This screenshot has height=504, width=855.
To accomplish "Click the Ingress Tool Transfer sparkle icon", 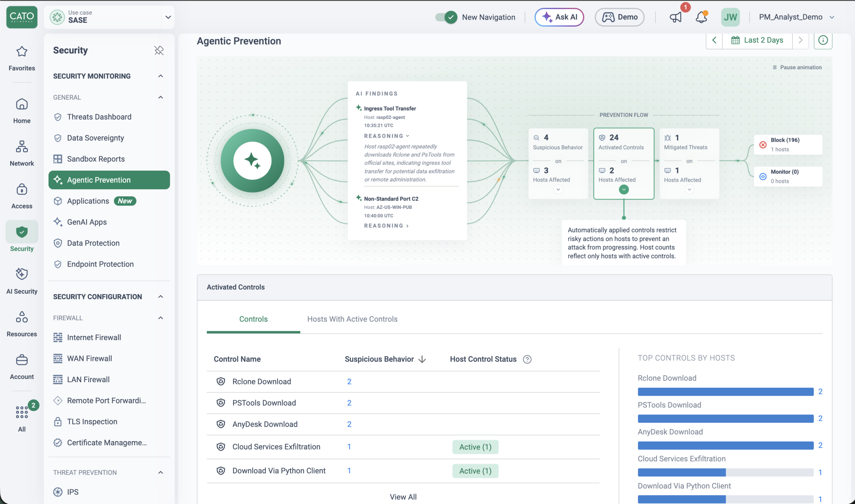I will click(x=359, y=108).
